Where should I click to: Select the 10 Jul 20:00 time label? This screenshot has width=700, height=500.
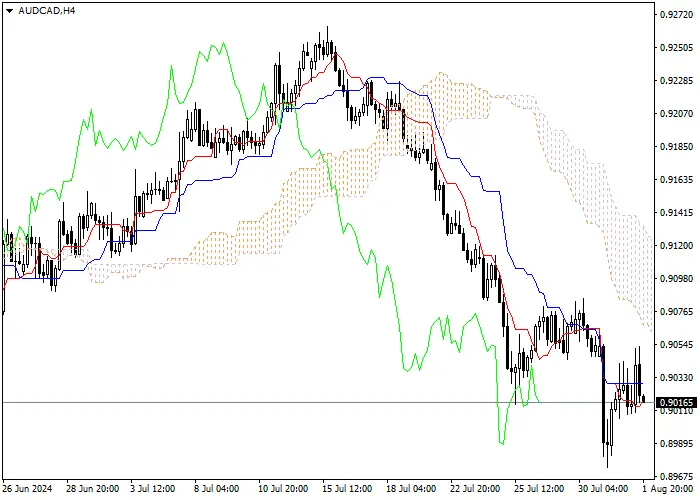click(x=283, y=489)
